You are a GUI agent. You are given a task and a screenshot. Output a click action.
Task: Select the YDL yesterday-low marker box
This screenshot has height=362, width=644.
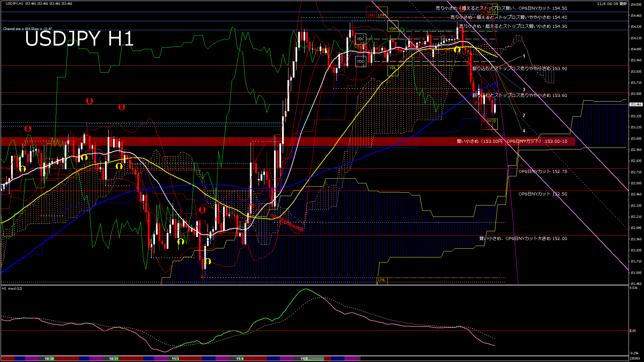tap(392, 68)
